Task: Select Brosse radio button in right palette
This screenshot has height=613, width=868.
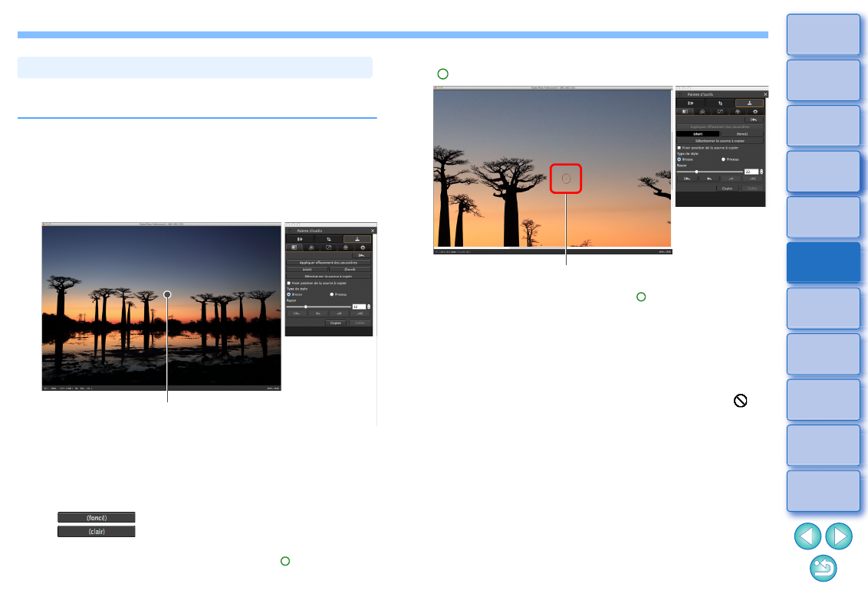Action: click(x=679, y=159)
